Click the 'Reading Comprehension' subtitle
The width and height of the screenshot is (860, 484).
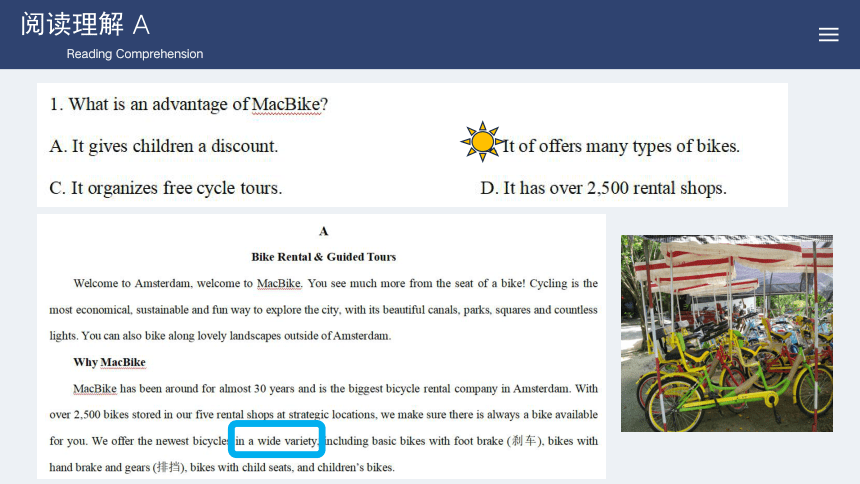pos(135,54)
